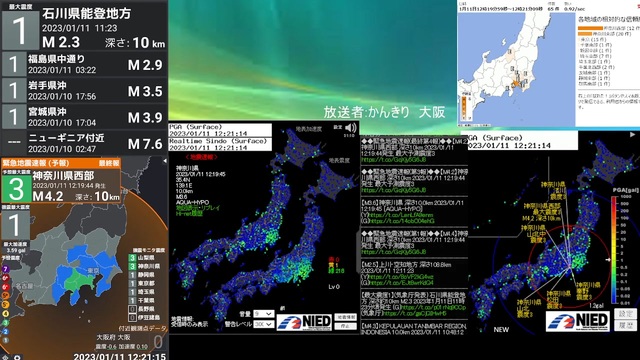Viewport: 640px width, 360px height.
Task: Click the PGA color scale bar
Action: point(614,250)
